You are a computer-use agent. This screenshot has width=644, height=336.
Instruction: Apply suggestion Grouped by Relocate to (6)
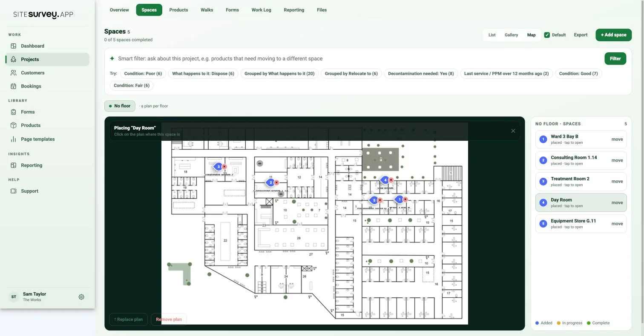[351, 74]
